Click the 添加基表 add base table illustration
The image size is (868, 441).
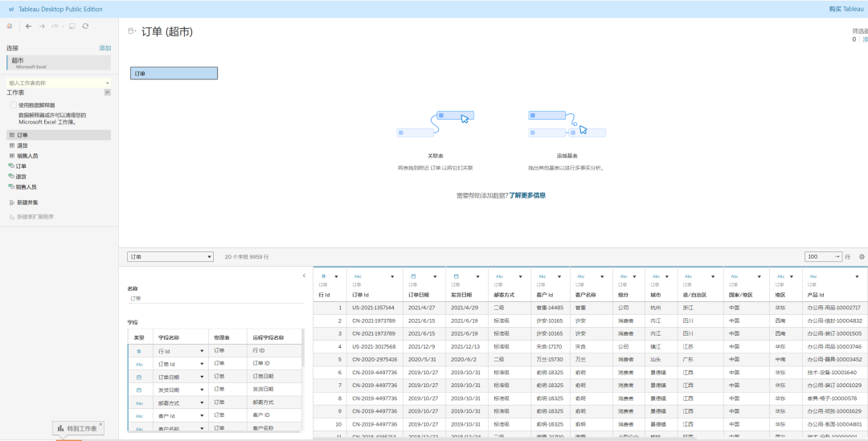point(567,124)
